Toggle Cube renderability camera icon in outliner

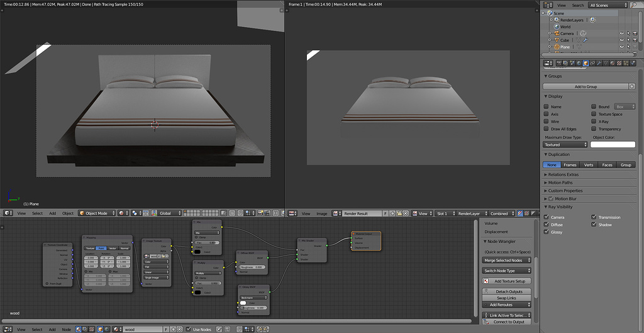[x=635, y=40]
